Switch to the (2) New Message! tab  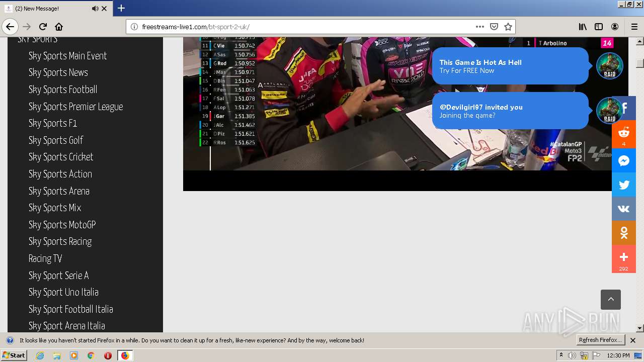[56, 9]
